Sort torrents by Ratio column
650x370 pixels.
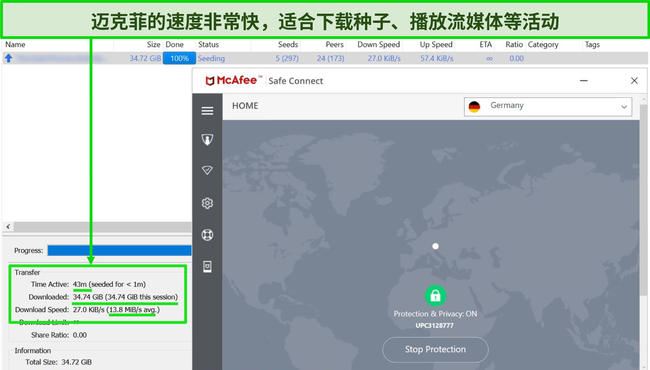[514, 44]
